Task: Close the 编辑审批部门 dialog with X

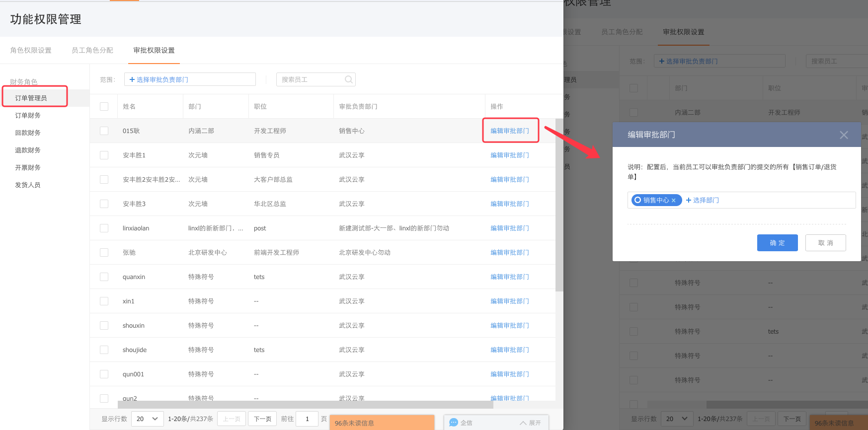Action: 844,135
